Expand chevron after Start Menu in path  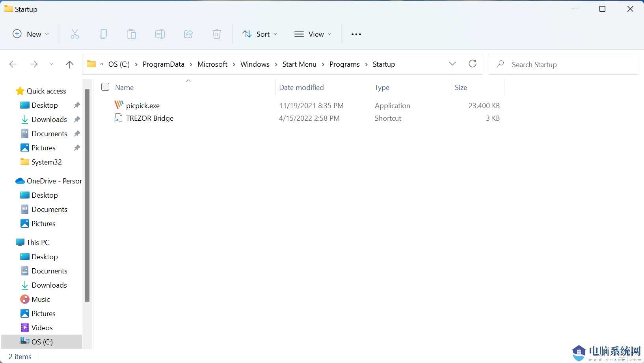point(323,64)
